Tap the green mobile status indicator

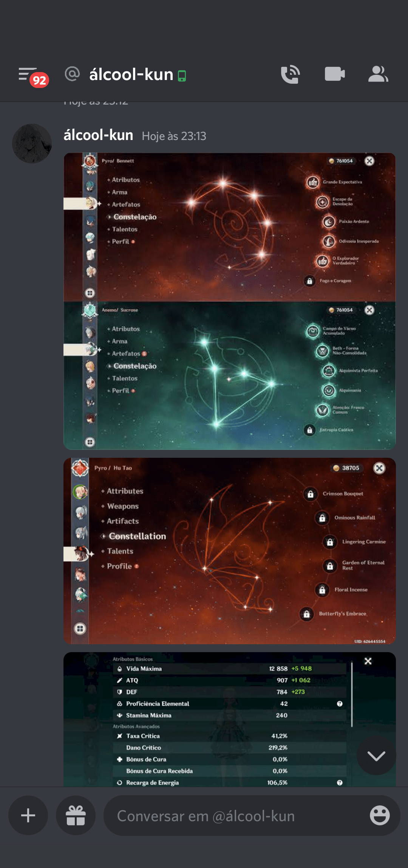pos(182,76)
